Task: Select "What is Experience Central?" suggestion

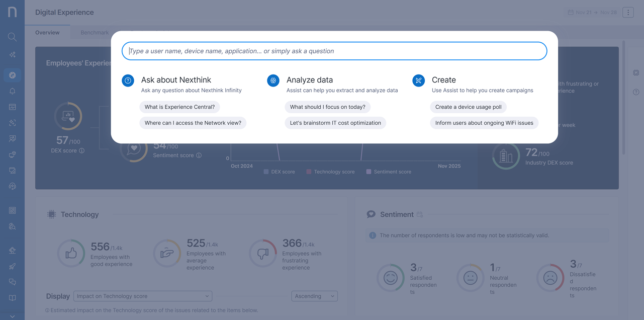Action: pos(179,107)
